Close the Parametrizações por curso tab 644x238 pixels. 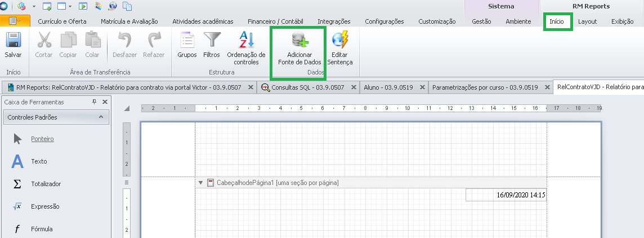coord(547,87)
